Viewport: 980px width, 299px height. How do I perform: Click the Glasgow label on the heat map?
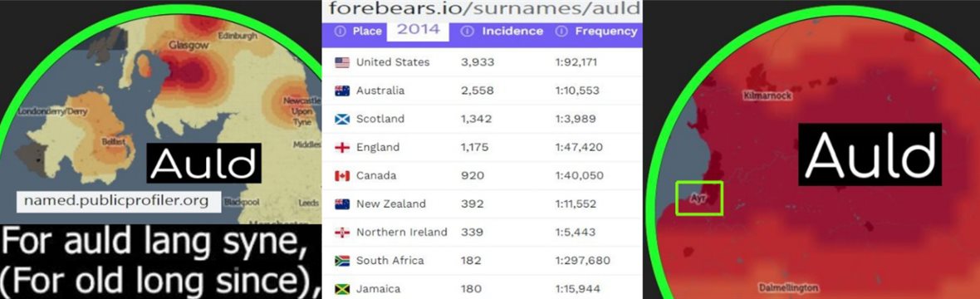pos(189,46)
